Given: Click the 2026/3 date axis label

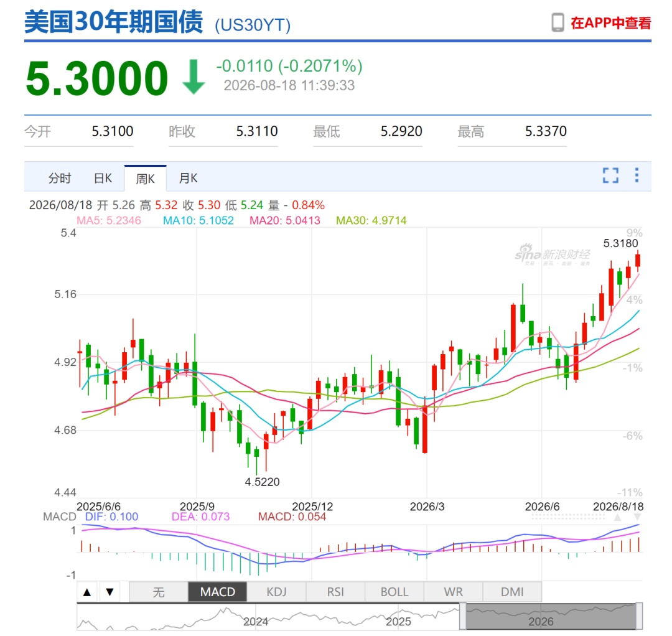Looking at the screenshot, I should [x=427, y=507].
